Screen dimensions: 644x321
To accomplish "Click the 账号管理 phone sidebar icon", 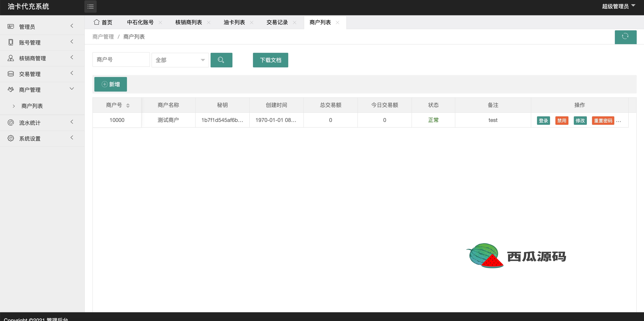I will 11,42.
